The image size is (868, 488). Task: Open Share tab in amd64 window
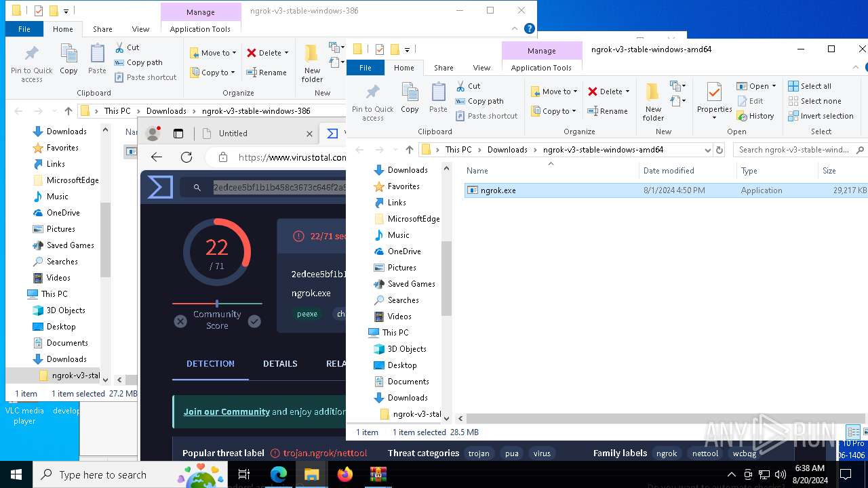click(443, 68)
